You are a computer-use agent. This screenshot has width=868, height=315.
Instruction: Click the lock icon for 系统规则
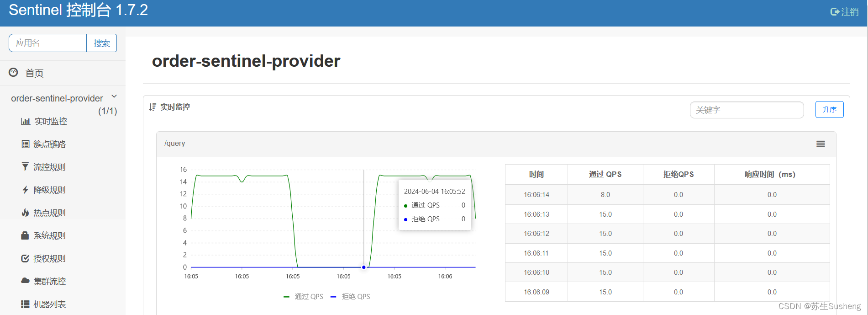(25, 235)
